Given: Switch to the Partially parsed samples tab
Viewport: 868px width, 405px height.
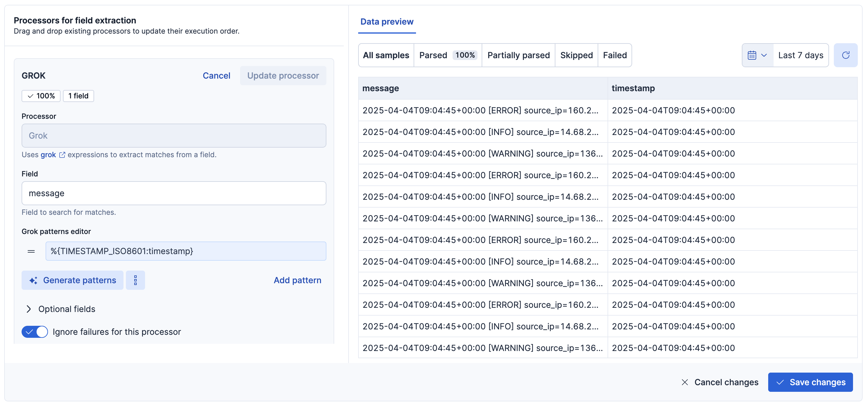Looking at the screenshot, I should pyautogui.click(x=518, y=55).
